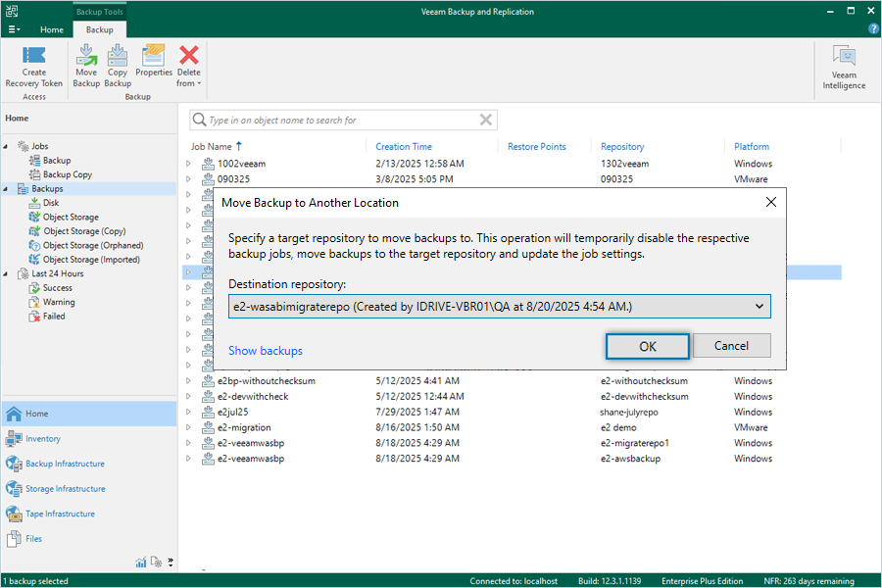Select Object Storage (Imported) node
Viewport: 882px width, 588px height.
coord(91,260)
